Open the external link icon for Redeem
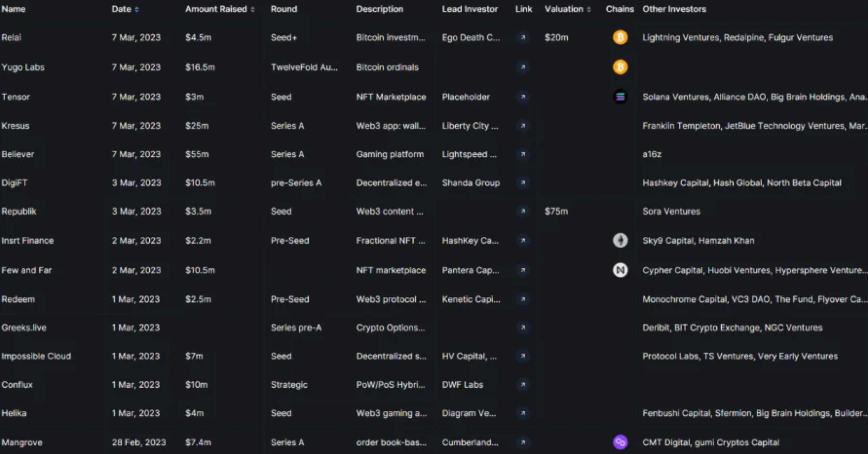This screenshot has height=454, width=868. (523, 299)
